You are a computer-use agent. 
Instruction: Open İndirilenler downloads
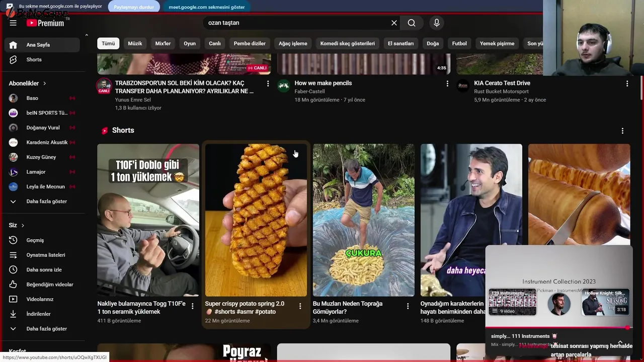click(x=42, y=314)
